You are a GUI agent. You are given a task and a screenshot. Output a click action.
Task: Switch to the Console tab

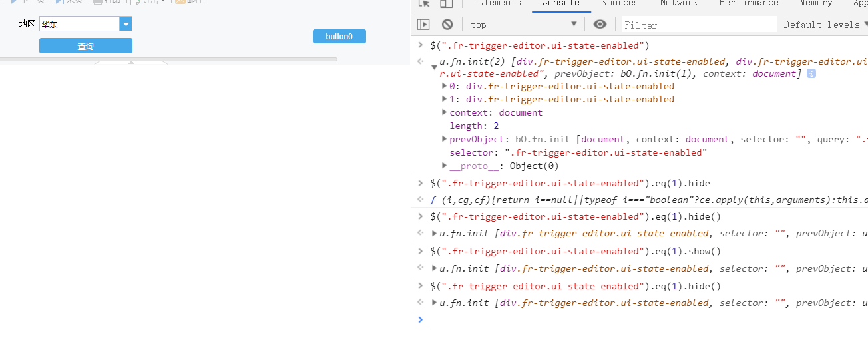point(560,3)
